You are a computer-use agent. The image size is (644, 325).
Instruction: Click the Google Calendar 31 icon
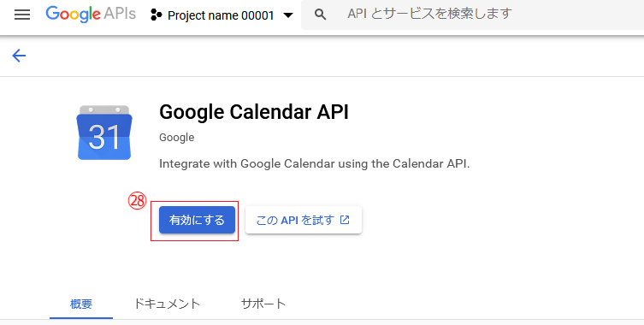(x=104, y=133)
